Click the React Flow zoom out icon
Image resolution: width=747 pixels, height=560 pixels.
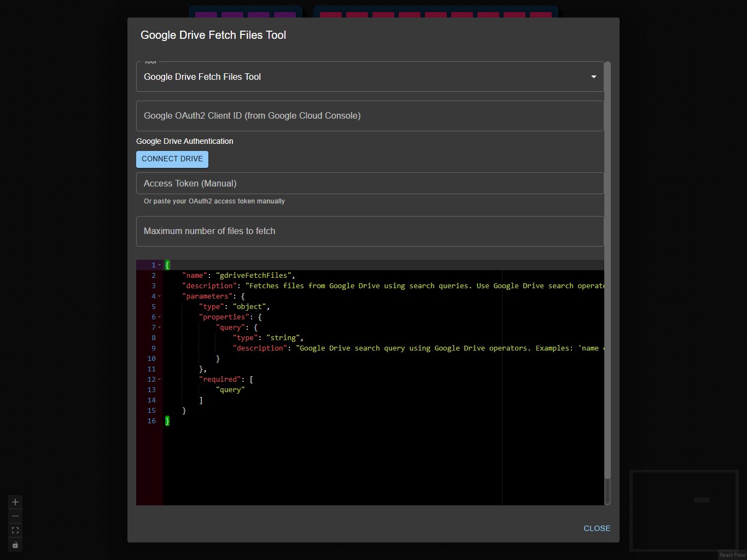15,516
